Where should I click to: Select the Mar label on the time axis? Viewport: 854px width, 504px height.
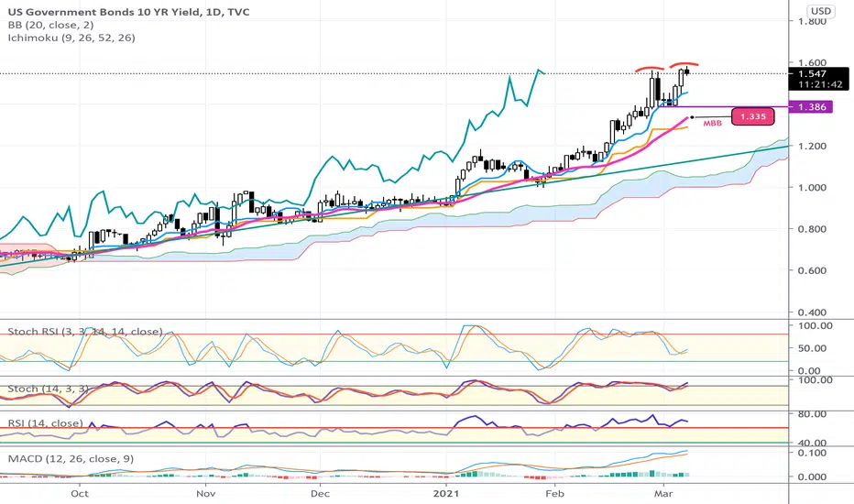[x=663, y=494]
